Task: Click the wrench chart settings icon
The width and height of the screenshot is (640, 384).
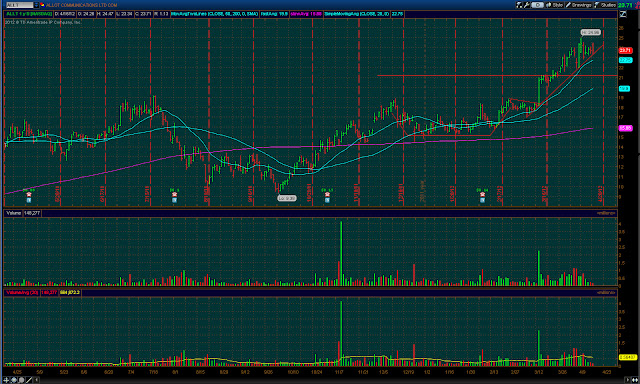Action: click(527, 5)
